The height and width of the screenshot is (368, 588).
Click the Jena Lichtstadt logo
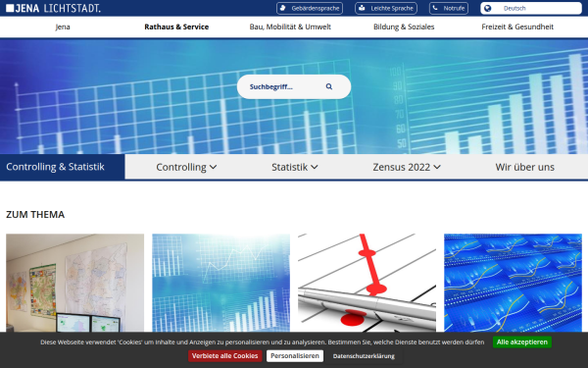coord(53,8)
